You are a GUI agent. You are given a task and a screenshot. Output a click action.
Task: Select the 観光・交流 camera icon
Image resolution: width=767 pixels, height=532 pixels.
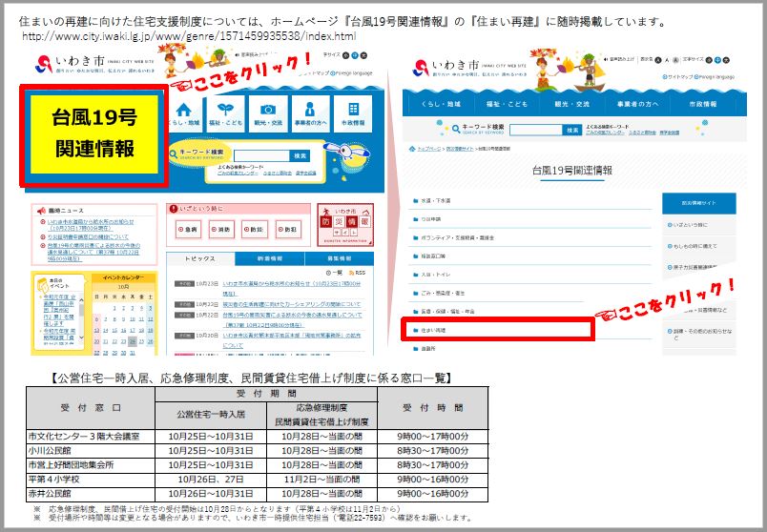pyautogui.click(x=269, y=113)
